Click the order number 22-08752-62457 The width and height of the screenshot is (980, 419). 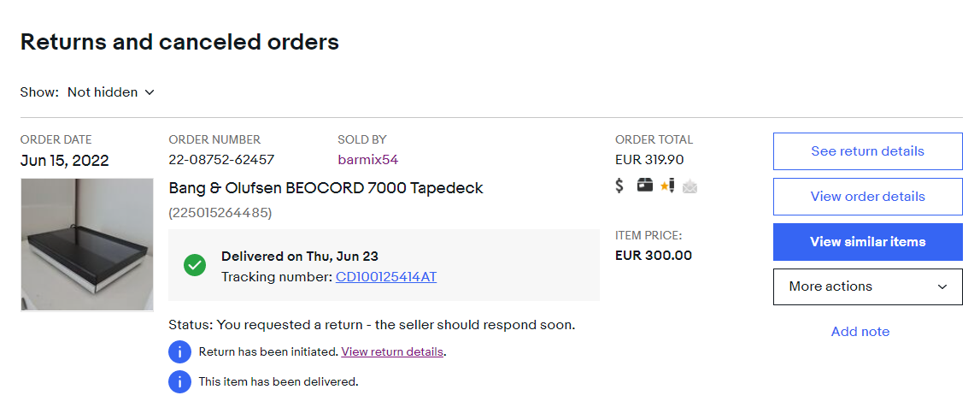click(x=221, y=160)
